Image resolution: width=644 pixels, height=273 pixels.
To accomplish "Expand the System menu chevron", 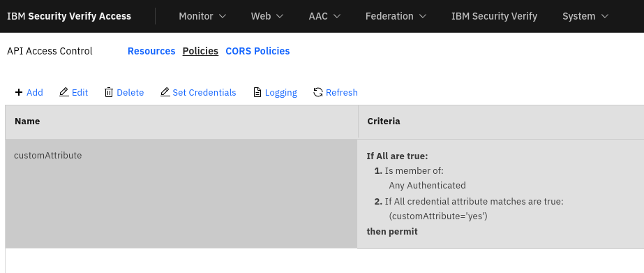I will tap(604, 17).
